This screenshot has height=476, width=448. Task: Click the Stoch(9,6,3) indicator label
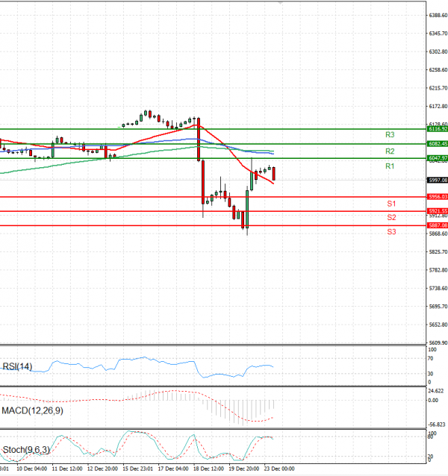click(x=26, y=450)
